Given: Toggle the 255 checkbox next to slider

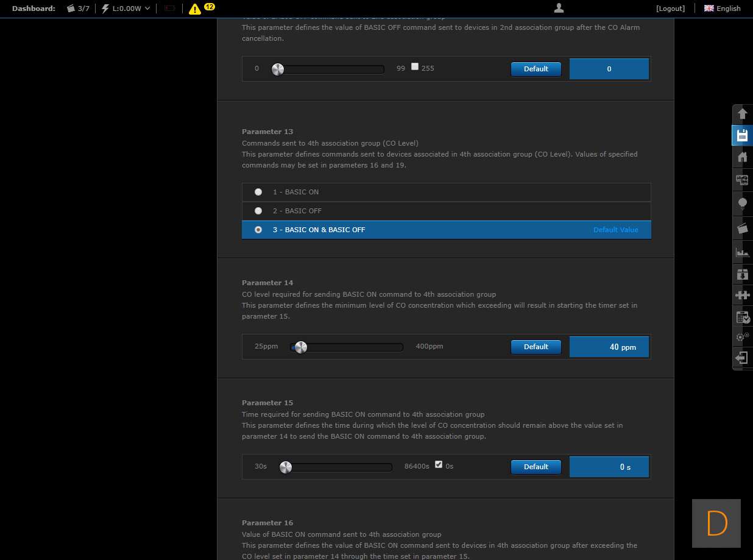Looking at the screenshot, I should pos(415,67).
